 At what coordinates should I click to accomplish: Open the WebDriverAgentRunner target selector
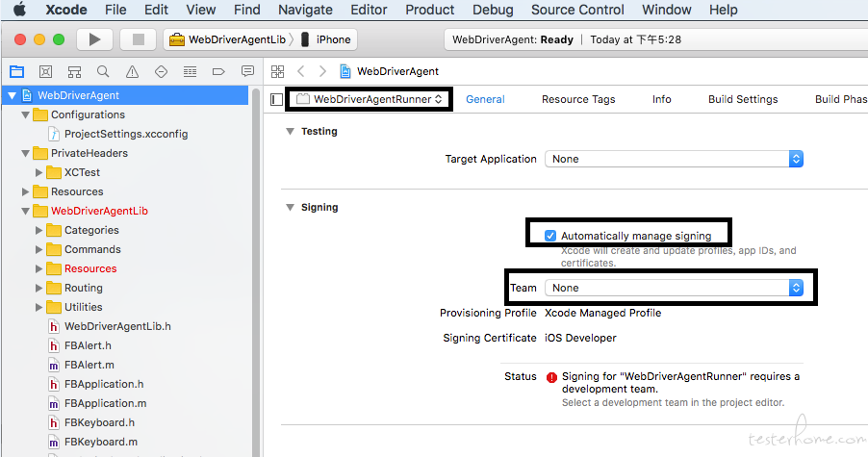370,99
